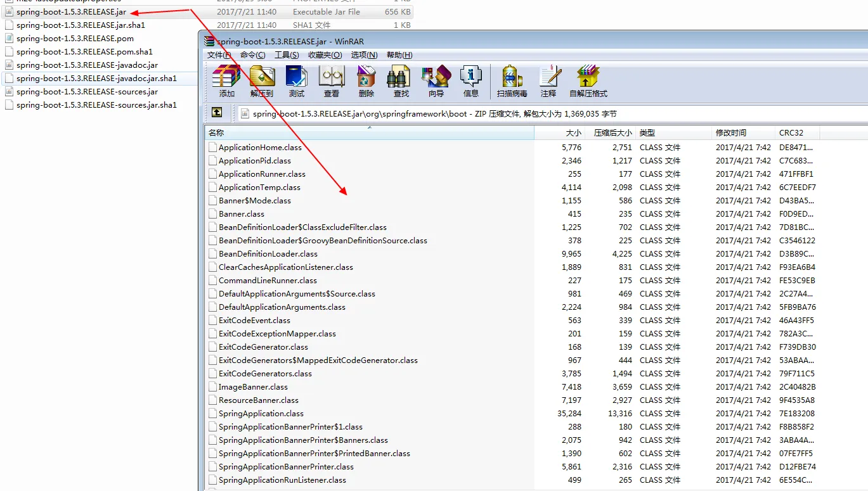Sort by the Type (类型) column header
The image size is (868, 491).
(674, 133)
